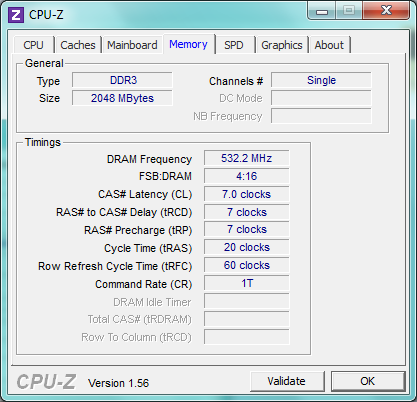Show the About tab
This screenshot has width=417, height=402.
329,45
